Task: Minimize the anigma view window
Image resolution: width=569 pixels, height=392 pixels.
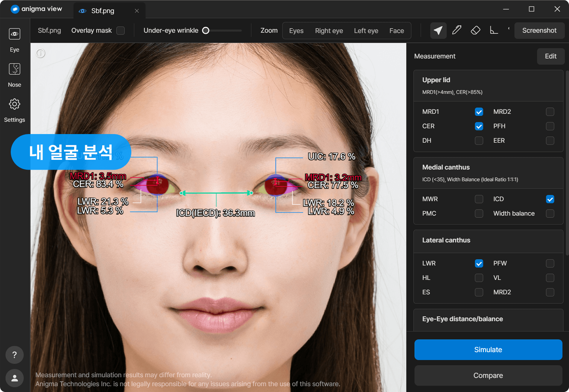Action: click(x=506, y=9)
